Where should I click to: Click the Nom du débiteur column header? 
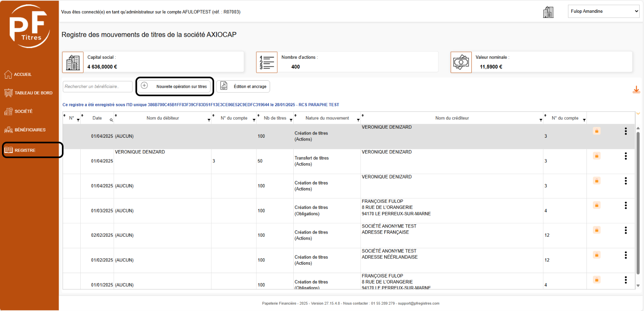(x=163, y=118)
